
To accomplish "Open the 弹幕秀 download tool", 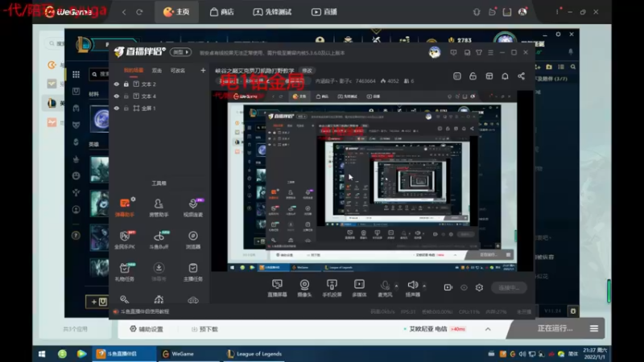I will pyautogui.click(x=159, y=272).
